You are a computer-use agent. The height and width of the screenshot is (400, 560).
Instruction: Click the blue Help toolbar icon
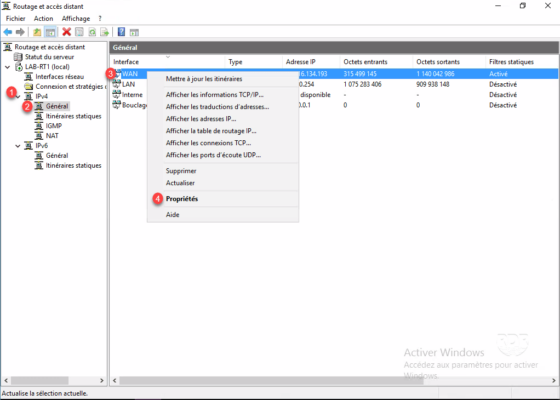click(121, 32)
